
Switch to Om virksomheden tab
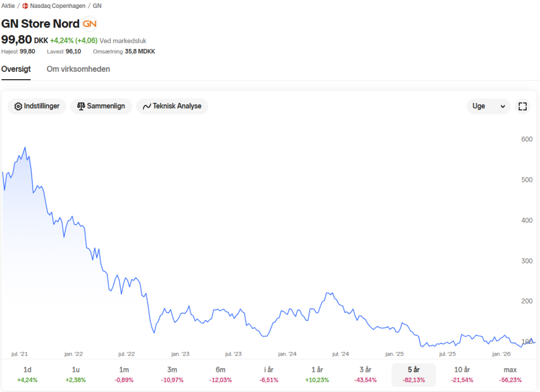pos(78,69)
